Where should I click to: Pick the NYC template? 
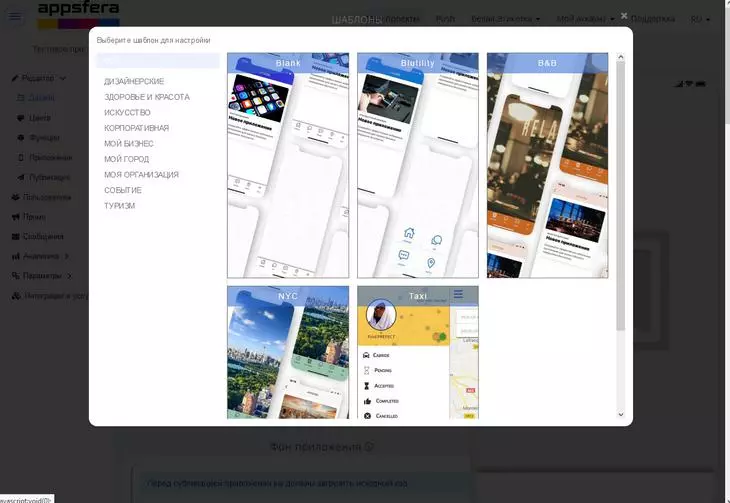tap(288, 352)
